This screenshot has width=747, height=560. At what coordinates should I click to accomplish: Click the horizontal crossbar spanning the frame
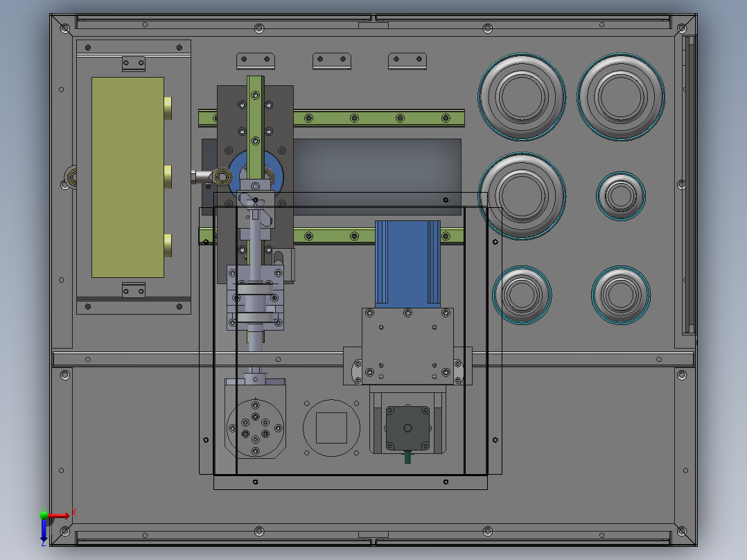[x=373, y=359]
